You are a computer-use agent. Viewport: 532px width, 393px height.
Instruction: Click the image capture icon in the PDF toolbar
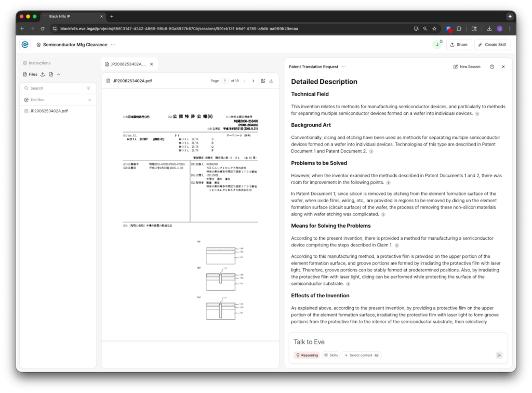[x=263, y=81]
